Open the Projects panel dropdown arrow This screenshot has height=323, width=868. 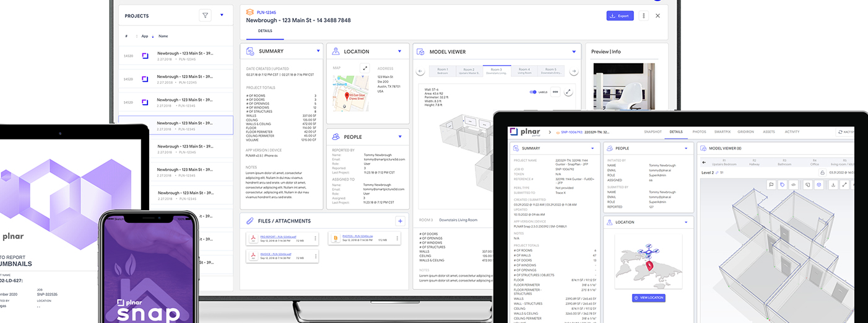coord(222,15)
